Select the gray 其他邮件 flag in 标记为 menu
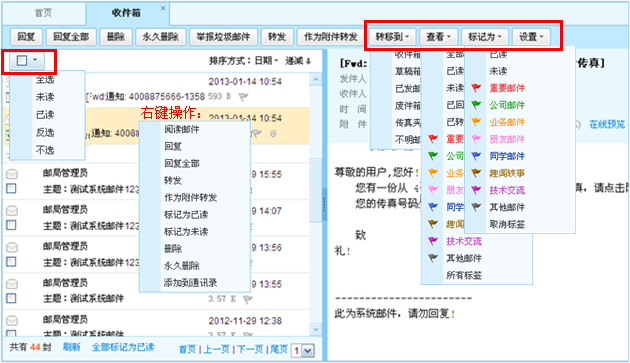Screen dimensions: 630x363 click(476, 207)
